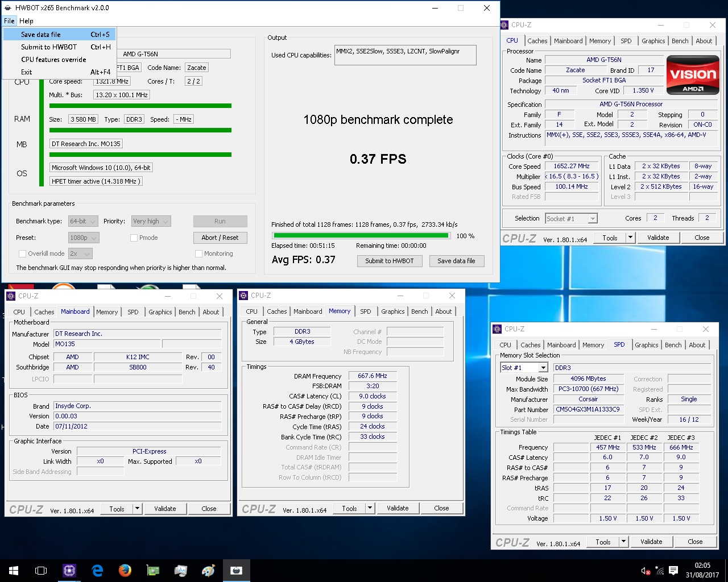This screenshot has width=728, height=582.
Task: Open the Preset 1080p dropdown
Action: point(83,238)
